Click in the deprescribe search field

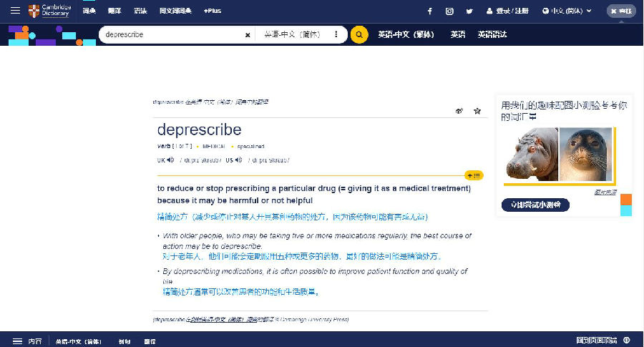tap(172, 34)
